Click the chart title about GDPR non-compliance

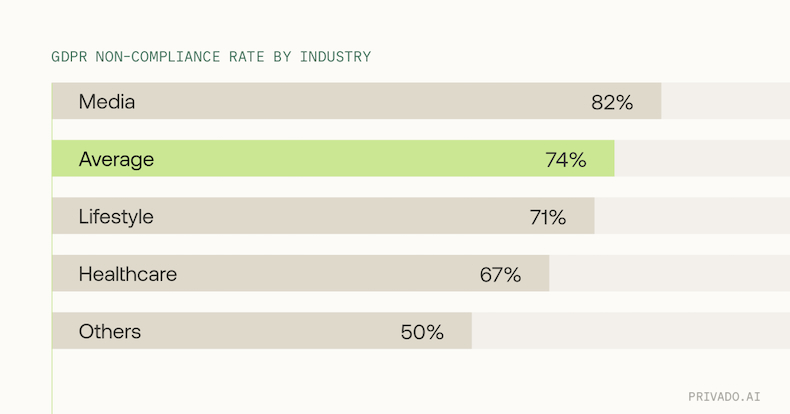(211, 57)
